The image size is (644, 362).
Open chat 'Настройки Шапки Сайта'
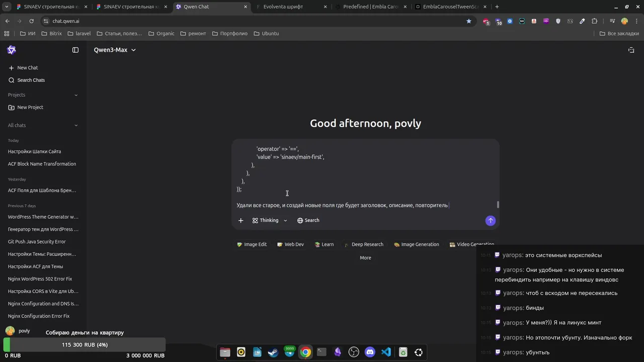point(34,151)
